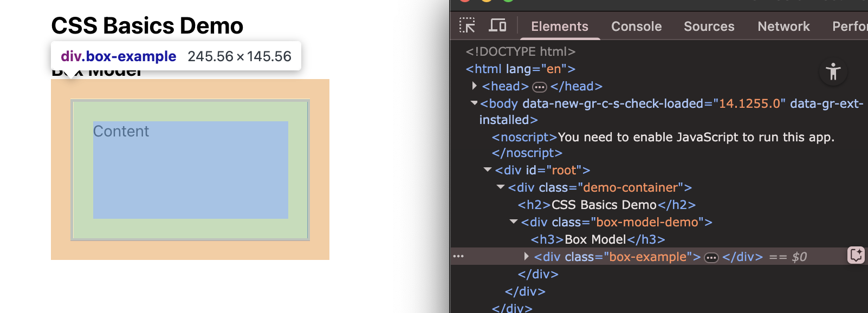This screenshot has width=868, height=313.
Task: Collapse the box-model-demo div node
Action: pyautogui.click(x=513, y=221)
